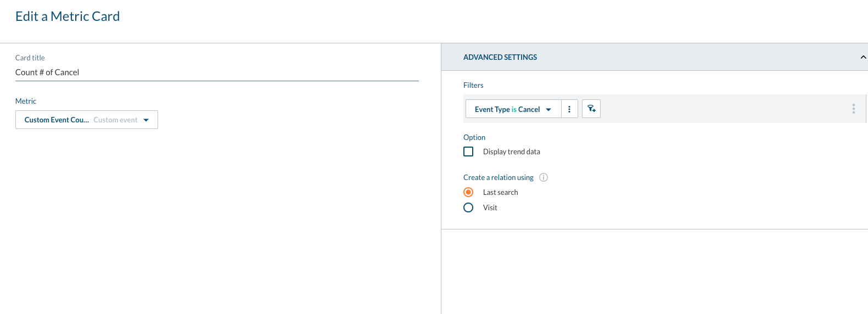Select the Visit radio button

point(468,208)
